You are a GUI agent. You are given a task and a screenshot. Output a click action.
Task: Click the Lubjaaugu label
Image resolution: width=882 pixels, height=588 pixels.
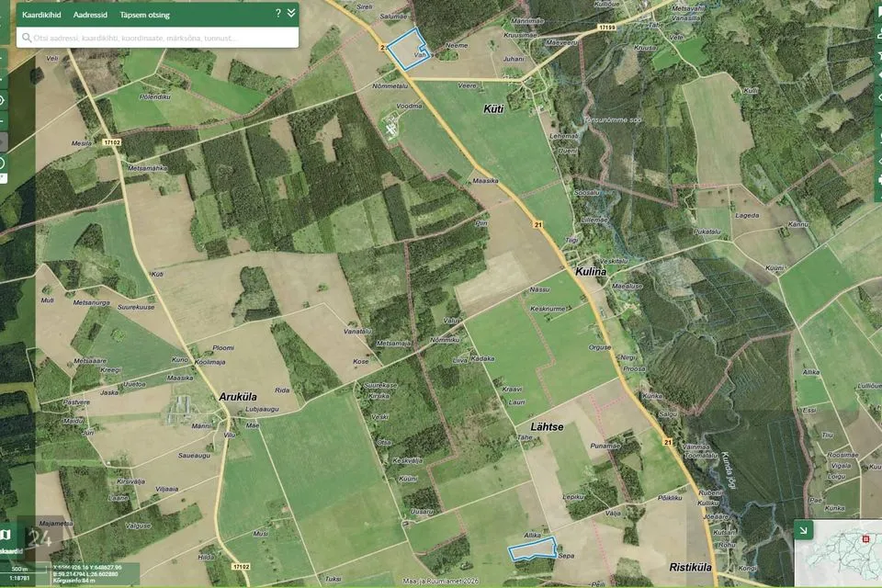pyautogui.click(x=262, y=409)
